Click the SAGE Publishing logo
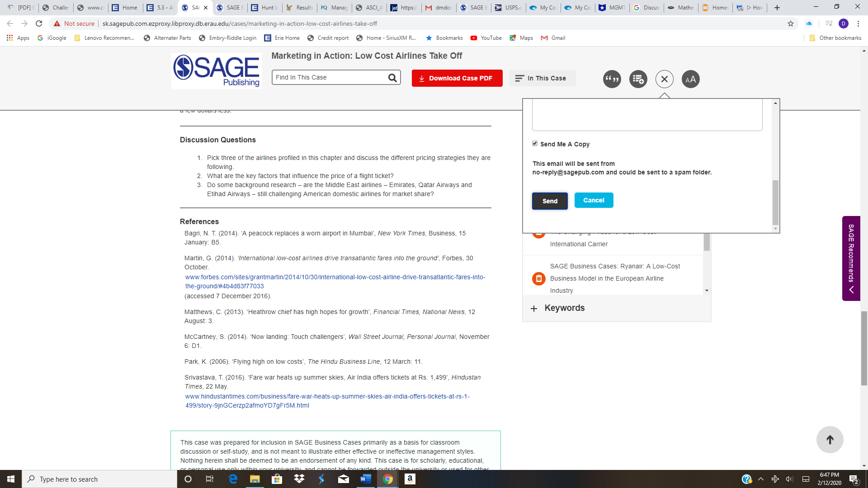Viewport: 868px width, 488px height. (x=217, y=70)
